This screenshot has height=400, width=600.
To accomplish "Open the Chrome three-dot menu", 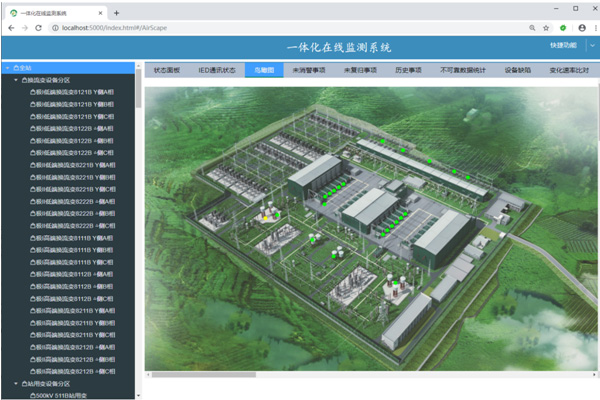I will click(593, 28).
